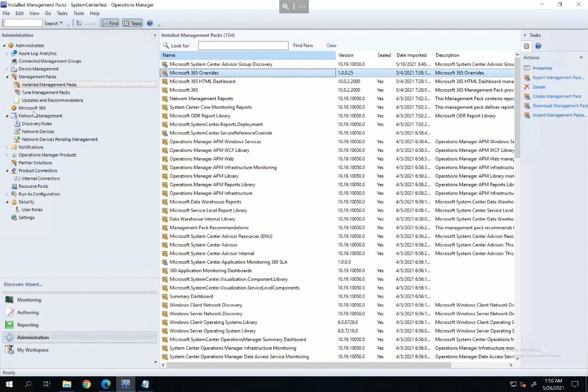The image size is (588, 392).
Task: Sort by the Date Imported column header
Action: coord(413,55)
